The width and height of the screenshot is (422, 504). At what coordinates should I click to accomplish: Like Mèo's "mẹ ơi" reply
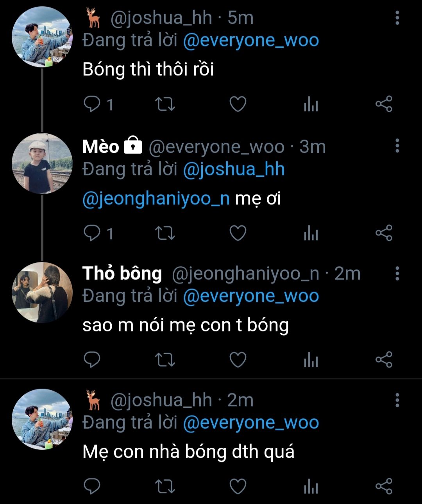[238, 233]
